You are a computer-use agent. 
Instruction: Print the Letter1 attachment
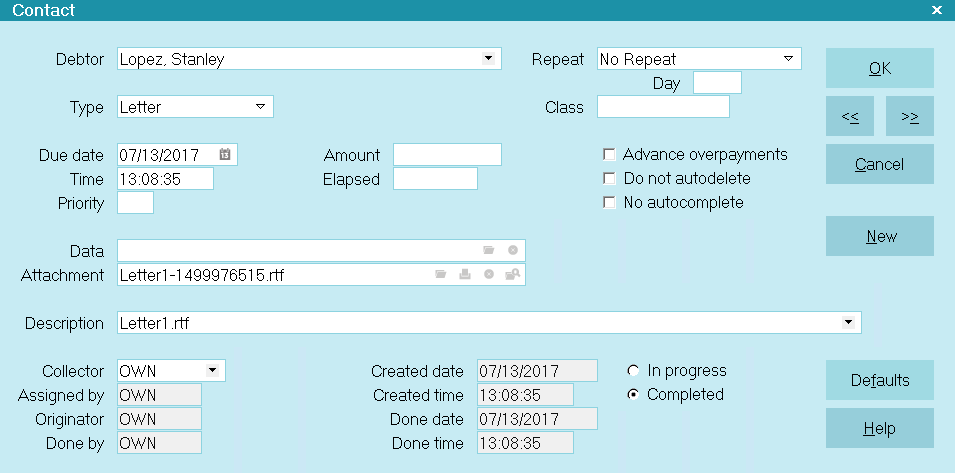(465, 275)
